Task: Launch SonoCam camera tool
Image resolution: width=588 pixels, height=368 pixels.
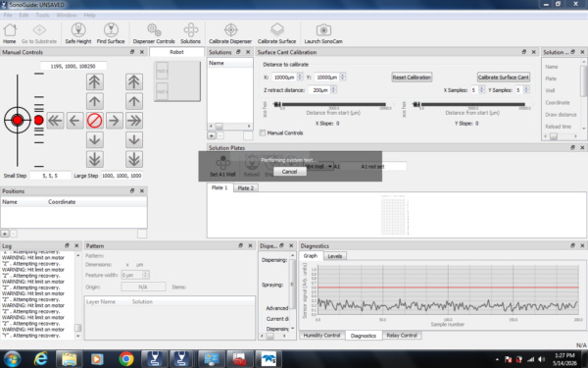Action: click(x=323, y=33)
